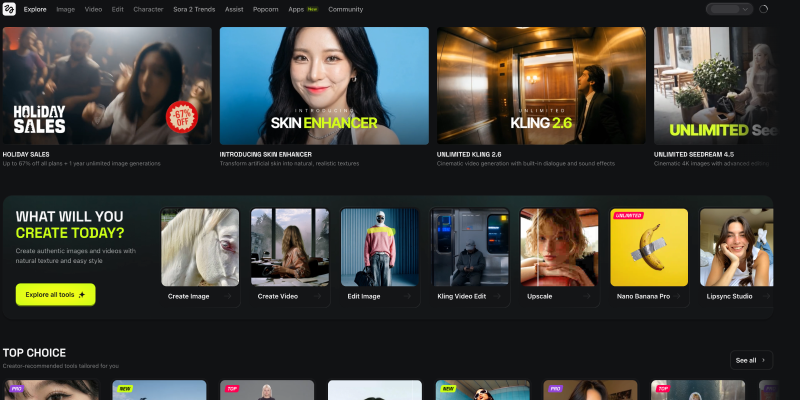Click 'Cinematic video generation' description text
800x400 pixels.
point(526,164)
